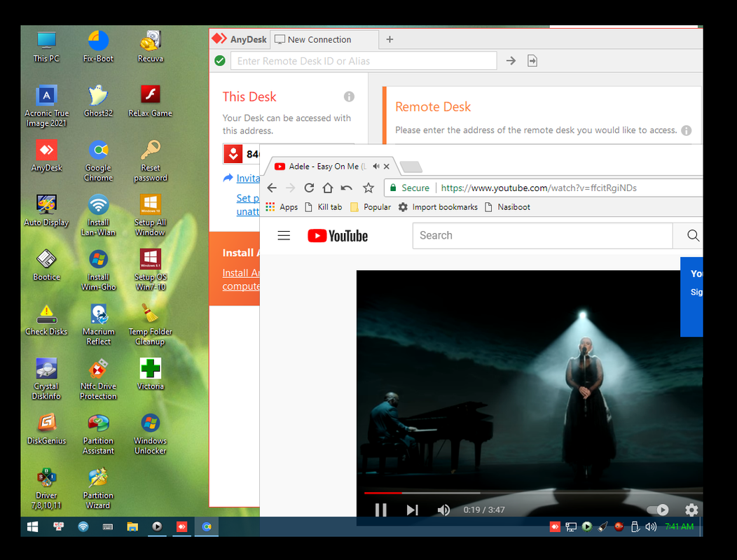Screen dimensions: 737x560
Task: Open a new Chrome tab
Action: tap(411, 167)
